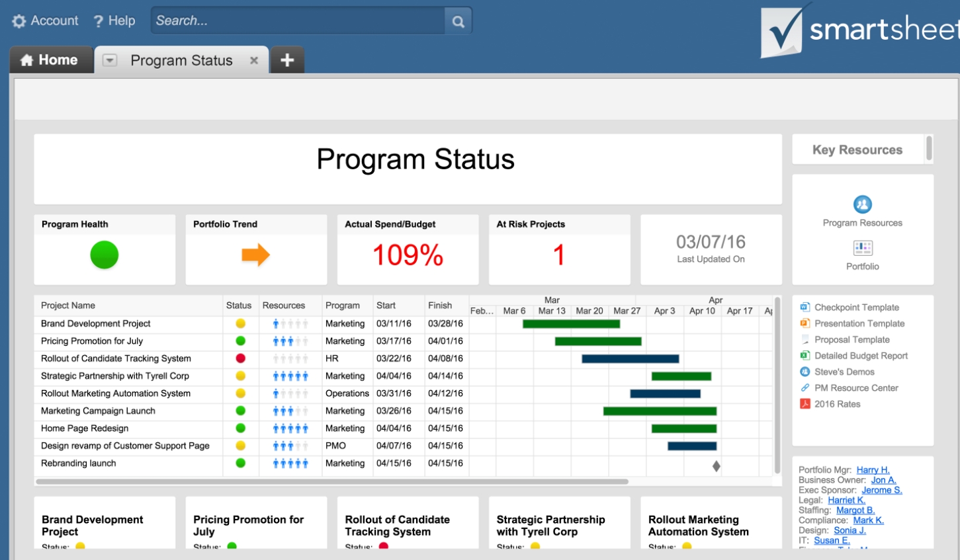Click the At Risk Projects count

[559, 255]
